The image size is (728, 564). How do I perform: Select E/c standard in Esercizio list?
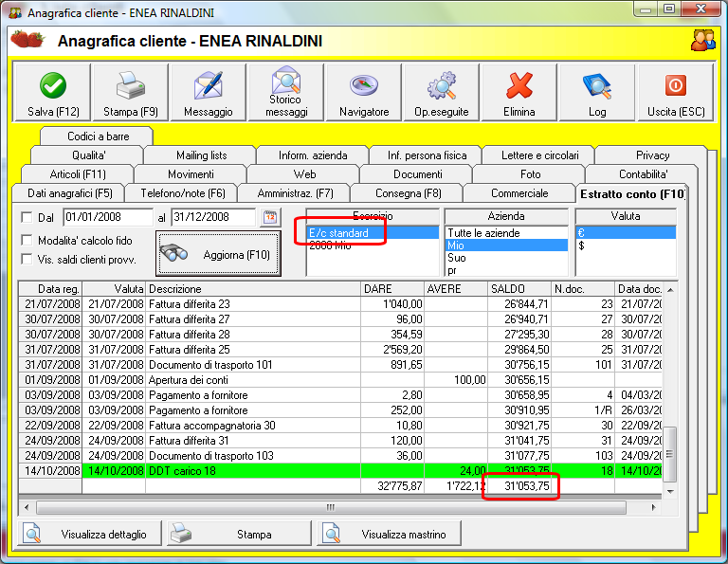click(373, 232)
